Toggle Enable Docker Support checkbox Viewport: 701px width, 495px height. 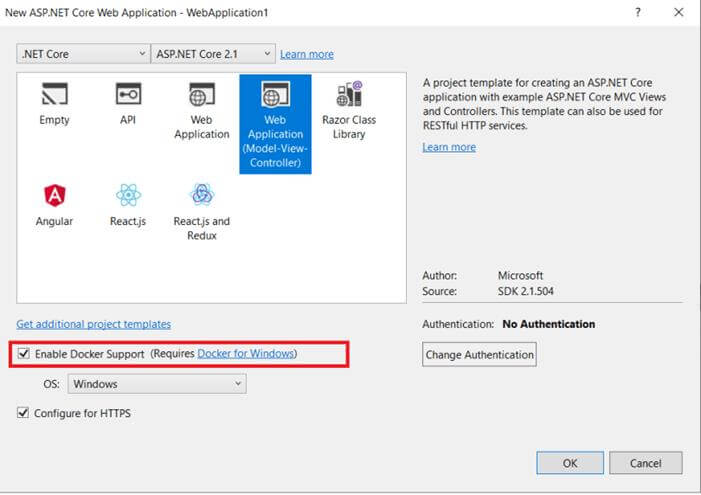point(23,353)
